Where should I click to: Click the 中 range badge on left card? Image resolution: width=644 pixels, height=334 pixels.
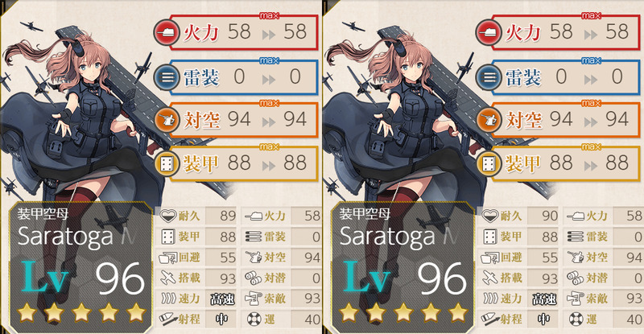click(x=221, y=320)
